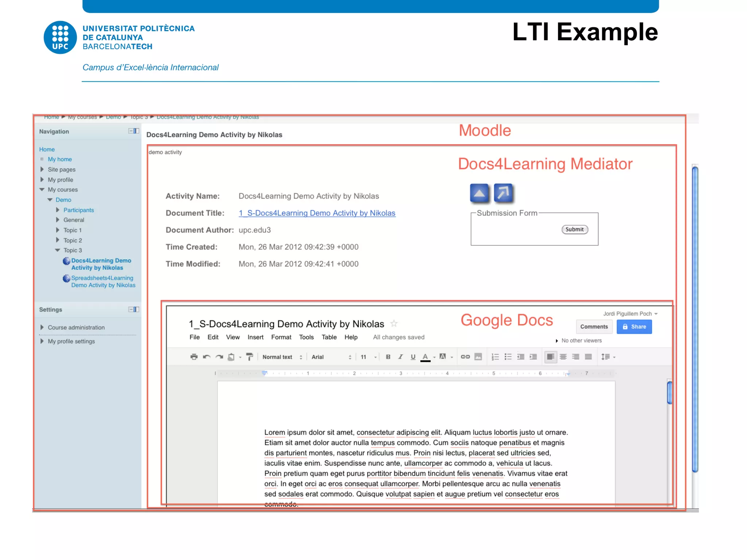Open the Format menu in Google Docs
Viewport: 747px width, 560px height.
pos(281,337)
